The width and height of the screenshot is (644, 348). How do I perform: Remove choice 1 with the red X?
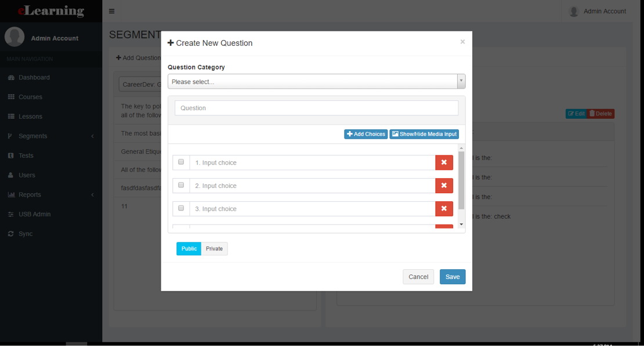(444, 162)
